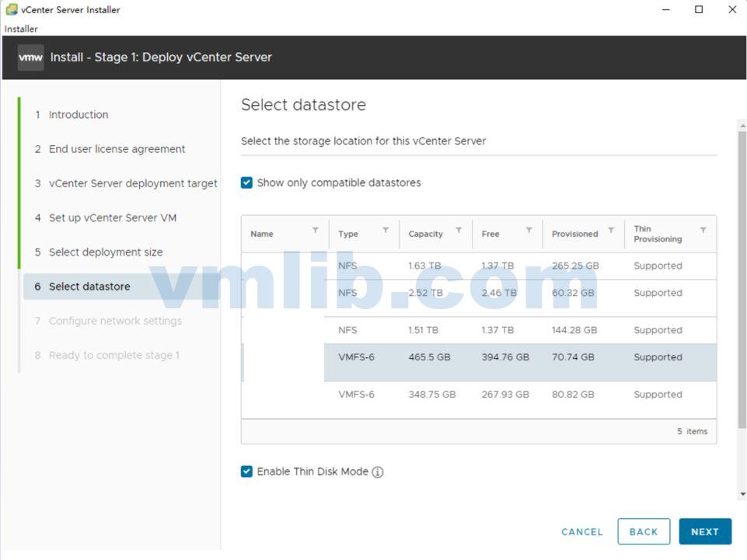Click the vmw logo in the header
This screenshot has height=560, width=747.
click(x=30, y=57)
